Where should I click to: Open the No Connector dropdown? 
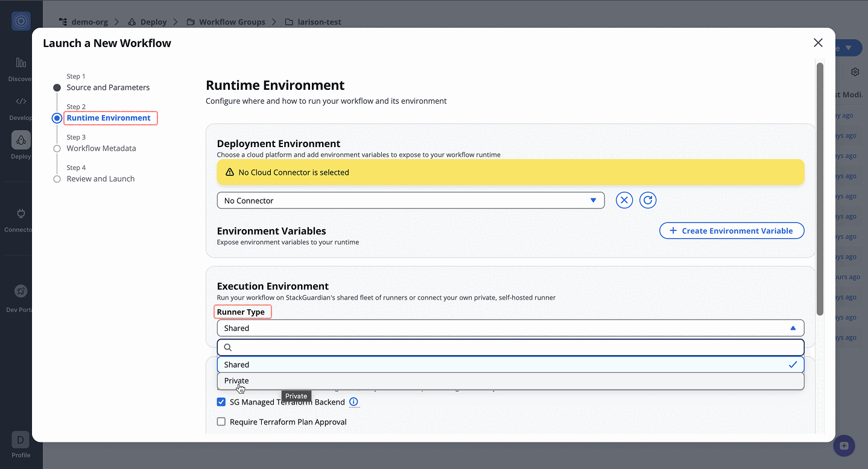pos(410,200)
